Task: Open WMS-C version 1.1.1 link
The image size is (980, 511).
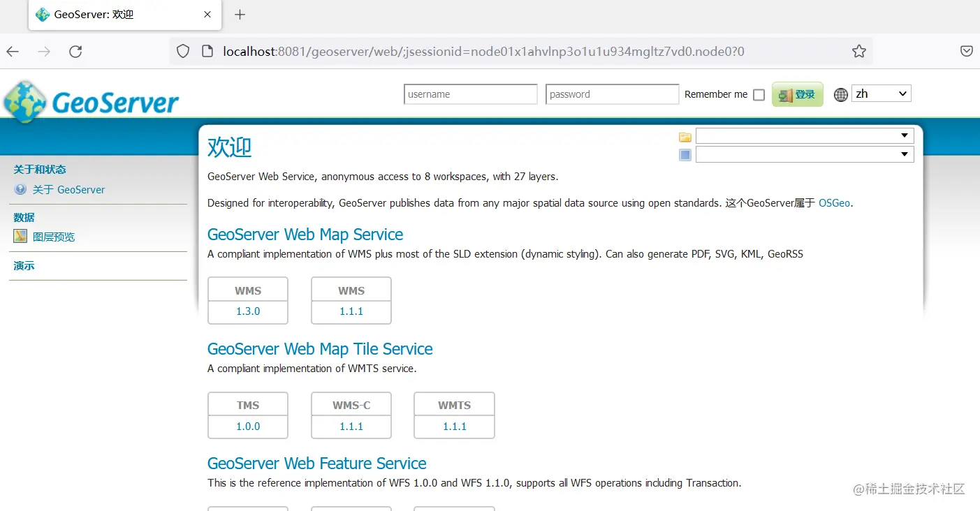Action: click(351, 426)
